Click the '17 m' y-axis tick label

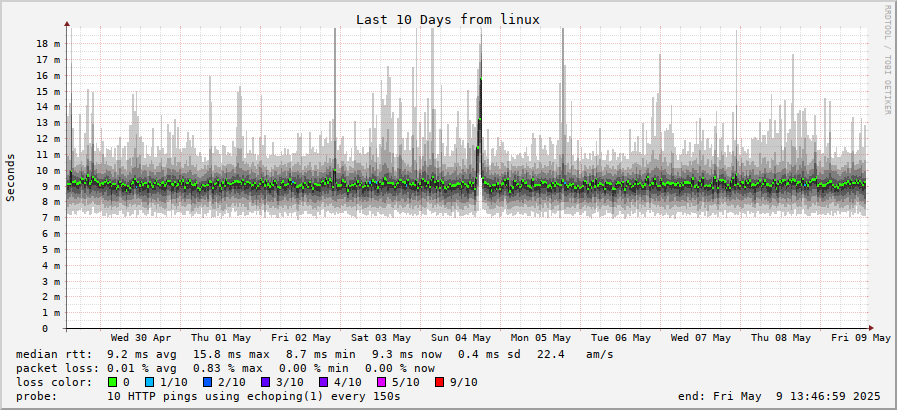pos(49,59)
